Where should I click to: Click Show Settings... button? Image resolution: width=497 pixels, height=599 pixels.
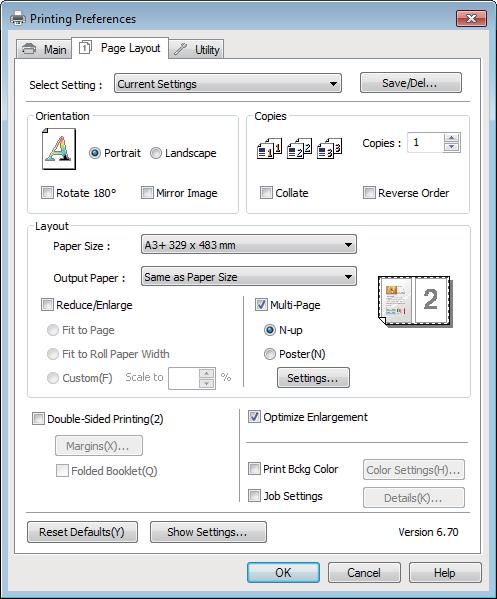coord(208,532)
